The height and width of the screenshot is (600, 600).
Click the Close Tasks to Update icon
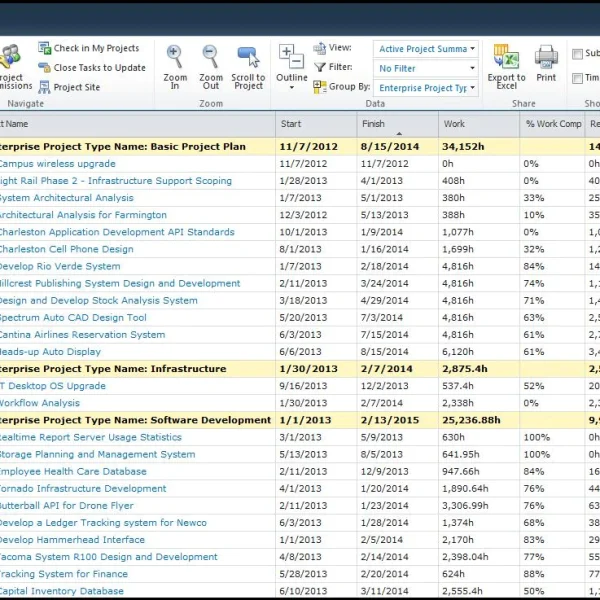tap(44, 68)
